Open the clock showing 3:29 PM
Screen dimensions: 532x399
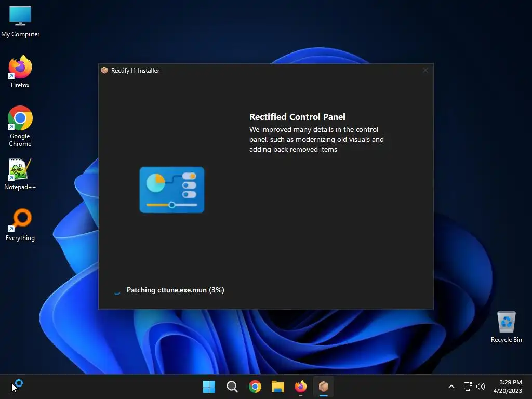click(508, 387)
